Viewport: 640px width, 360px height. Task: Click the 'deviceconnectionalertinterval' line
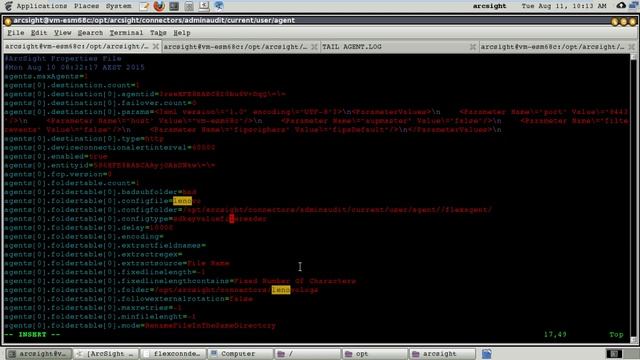coord(110,147)
